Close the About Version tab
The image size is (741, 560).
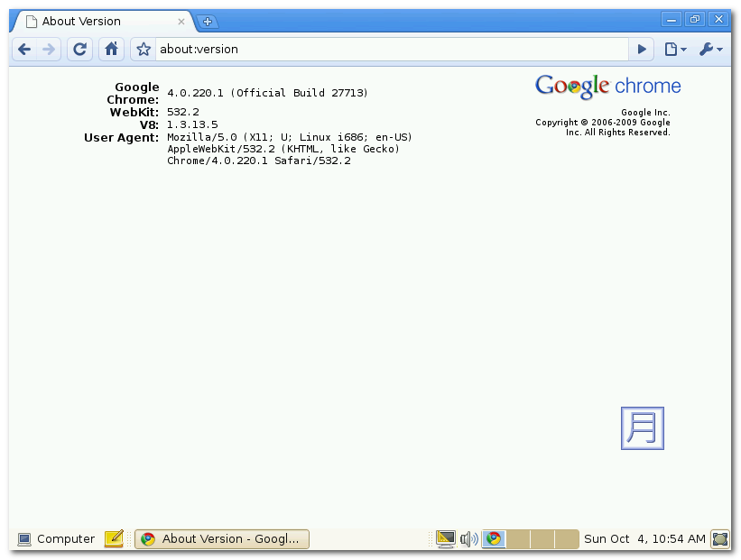tap(181, 22)
